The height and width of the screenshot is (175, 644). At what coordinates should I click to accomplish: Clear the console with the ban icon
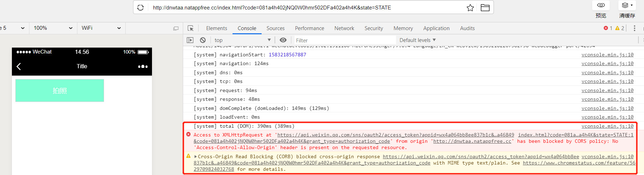click(203, 40)
